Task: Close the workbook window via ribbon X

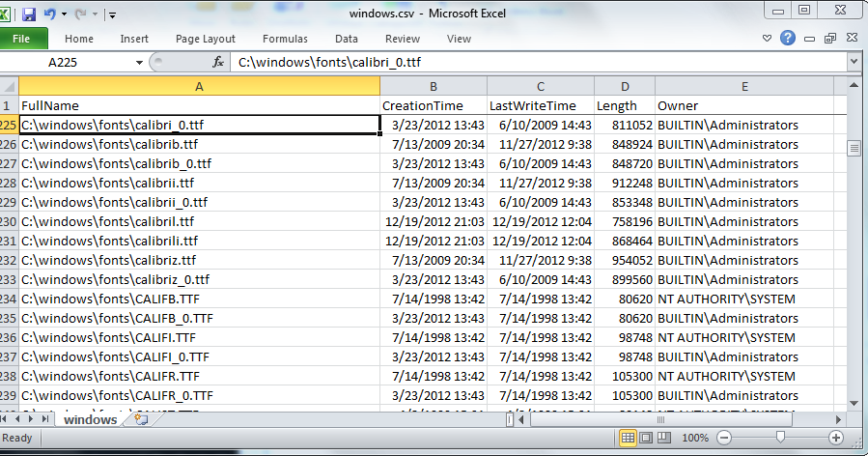Action: pos(852,38)
